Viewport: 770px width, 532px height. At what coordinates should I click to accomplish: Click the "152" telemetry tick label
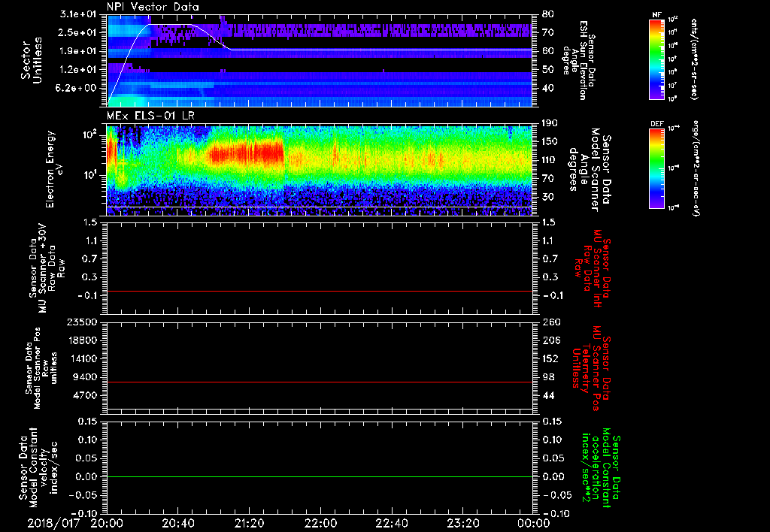[x=550, y=358]
